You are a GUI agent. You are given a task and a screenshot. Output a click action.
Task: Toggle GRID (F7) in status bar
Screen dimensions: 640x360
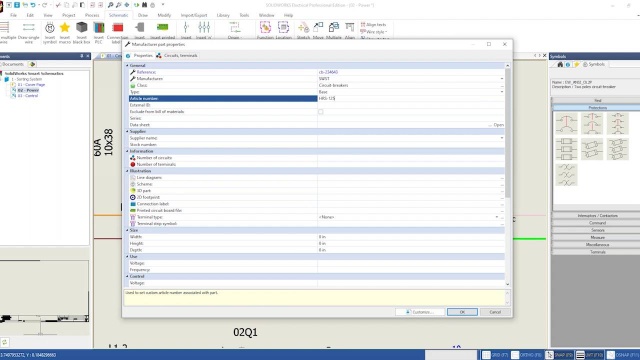pos(495,355)
